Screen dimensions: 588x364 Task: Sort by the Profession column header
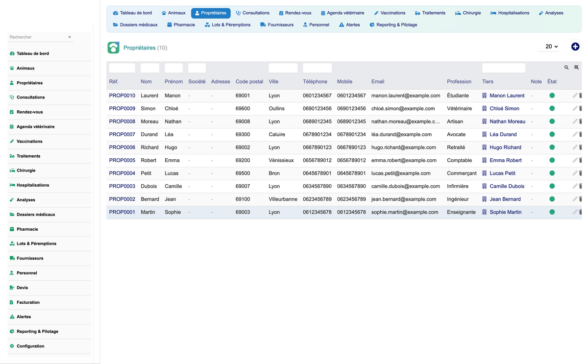pos(459,81)
